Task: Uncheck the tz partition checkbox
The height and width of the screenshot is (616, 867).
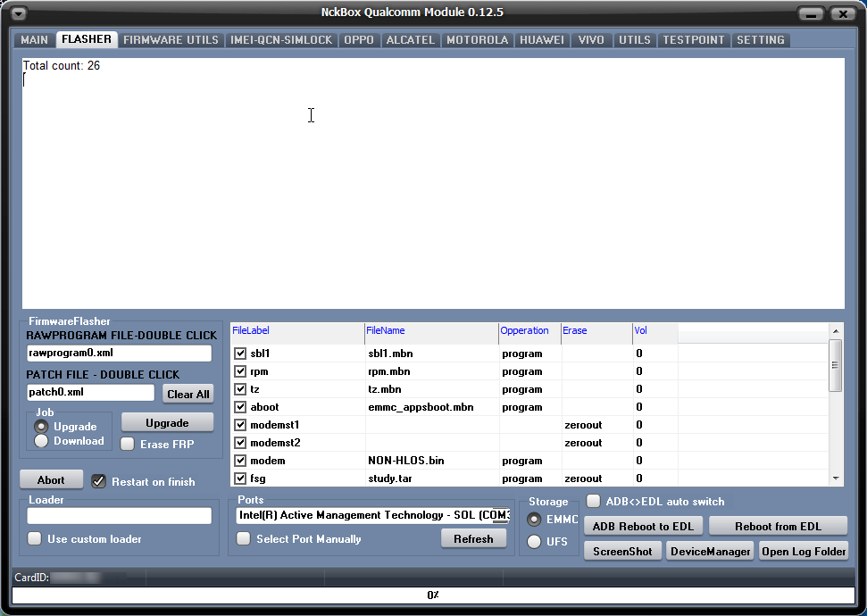Action: pos(240,388)
